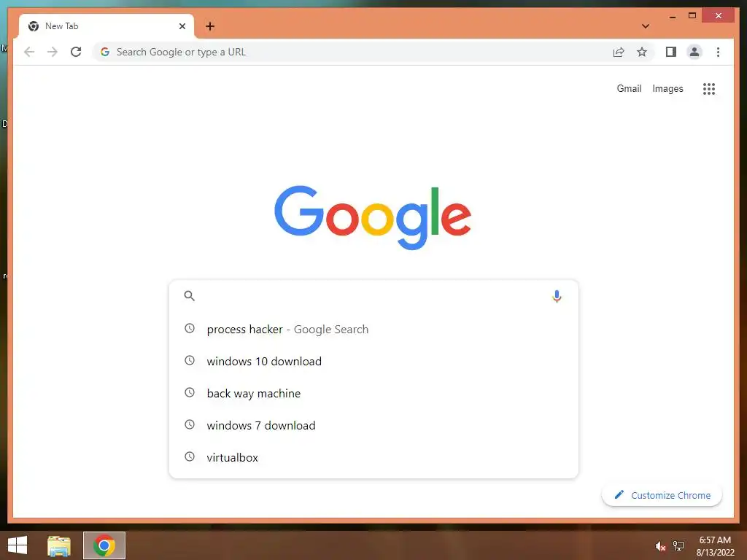
Task: Bookmark this tab with the star icon
Action: coord(642,52)
